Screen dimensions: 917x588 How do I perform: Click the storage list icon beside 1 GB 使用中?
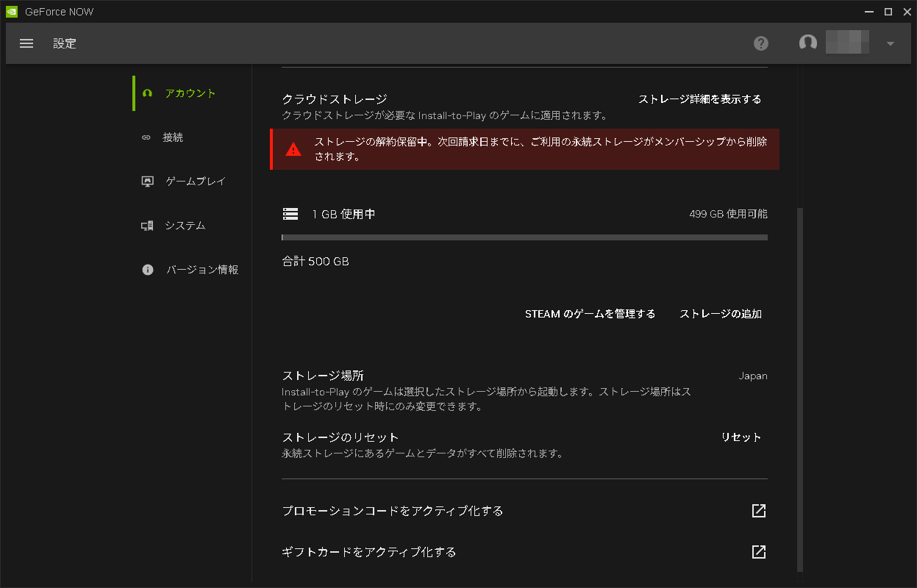point(290,213)
